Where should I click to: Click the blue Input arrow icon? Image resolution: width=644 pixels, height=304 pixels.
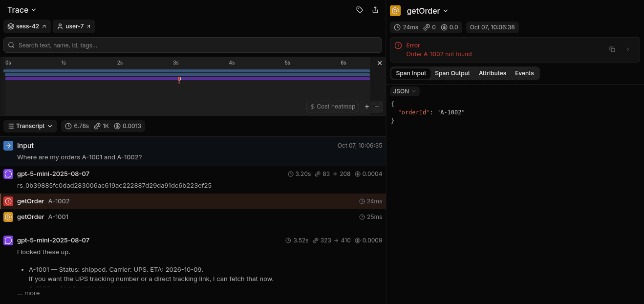[x=8, y=146]
